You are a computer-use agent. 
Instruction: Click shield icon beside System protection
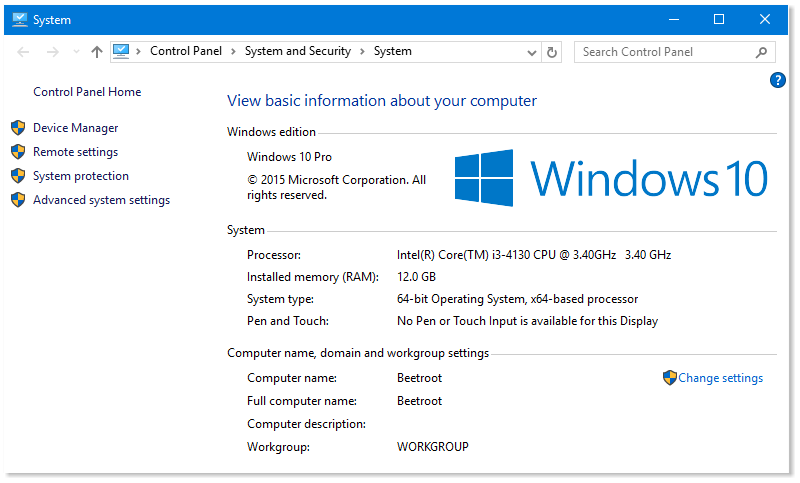click(x=18, y=175)
